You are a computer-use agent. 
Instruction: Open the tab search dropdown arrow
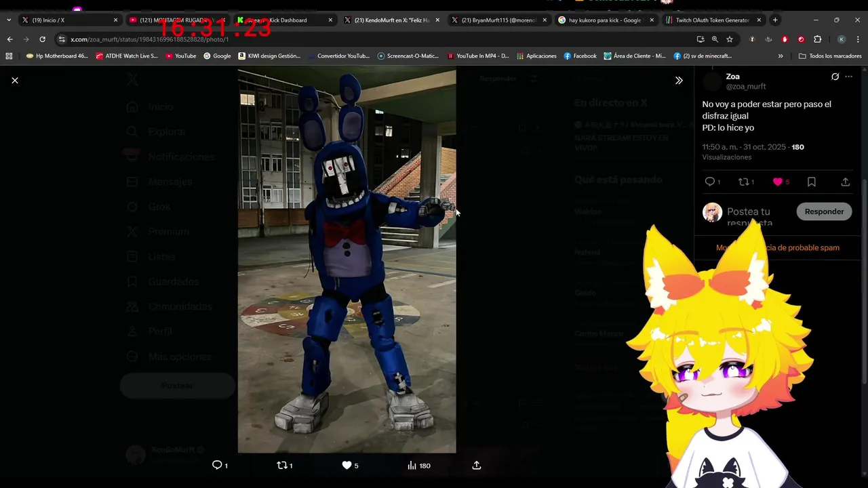tap(8, 20)
